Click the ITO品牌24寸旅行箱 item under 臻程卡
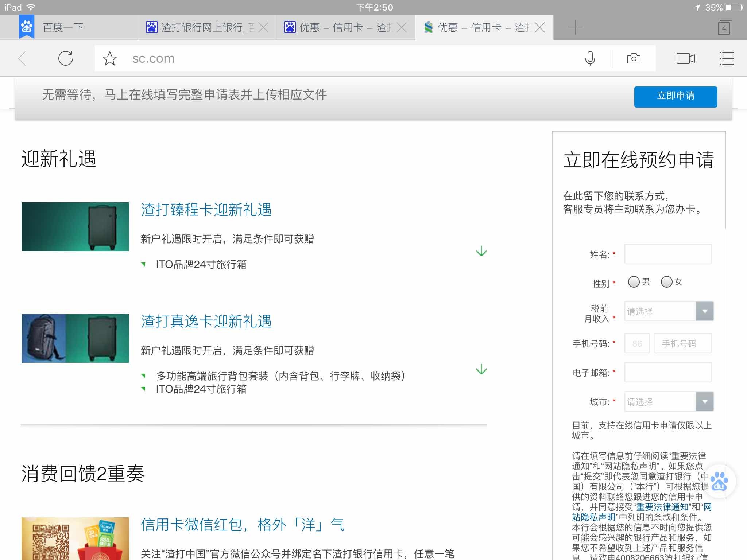 click(x=201, y=264)
